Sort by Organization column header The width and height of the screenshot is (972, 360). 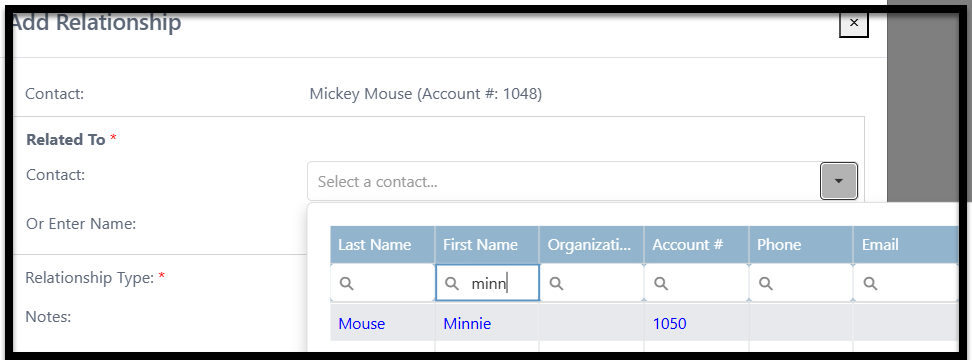[592, 245]
